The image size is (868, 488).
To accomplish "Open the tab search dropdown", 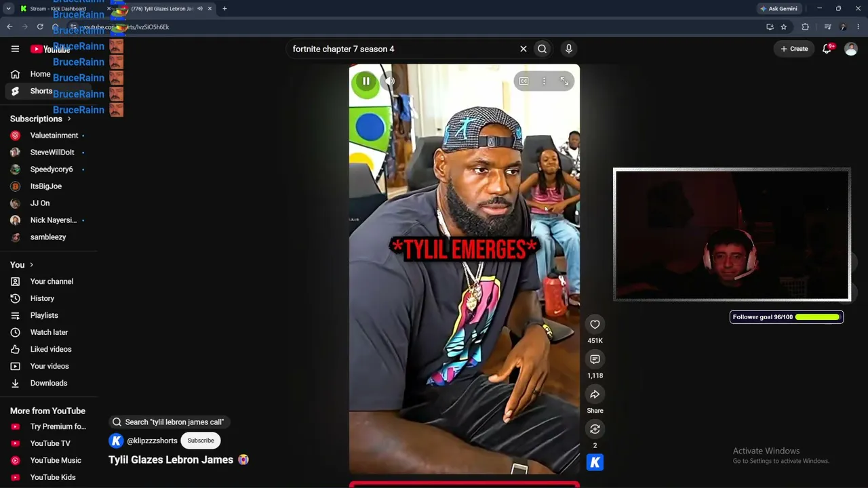I will click(8, 9).
